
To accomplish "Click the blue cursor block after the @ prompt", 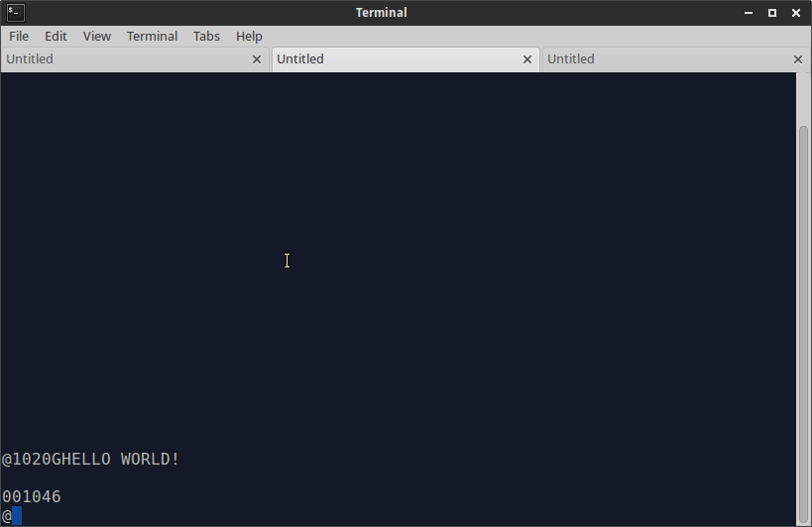I will (x=16, y=516).
